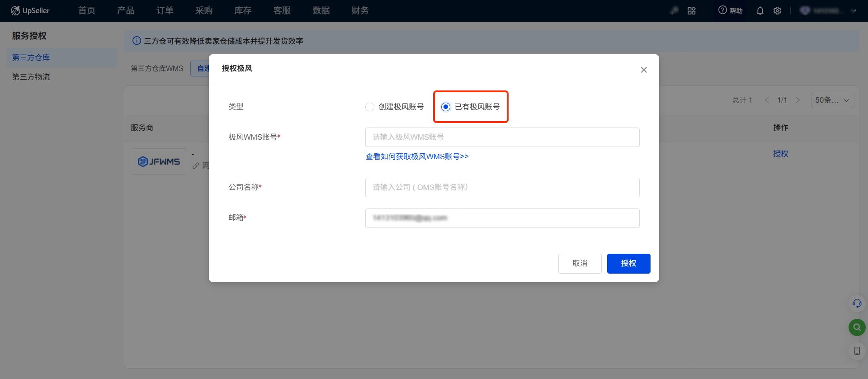Open the apps grid icon in header
This screenshot has height=379, width=868.
point(691,10)
